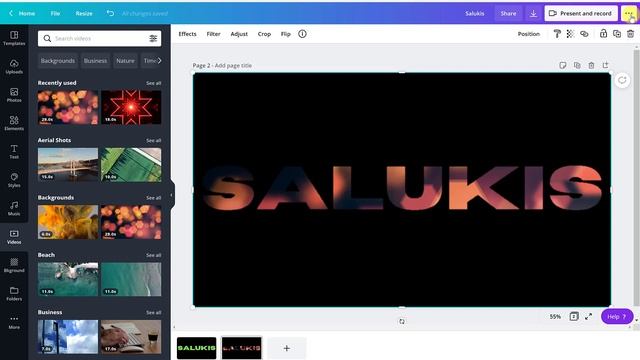This screenshot has height=360, width=640.
Task: Open the Flip option
Action: click(286, 34)
